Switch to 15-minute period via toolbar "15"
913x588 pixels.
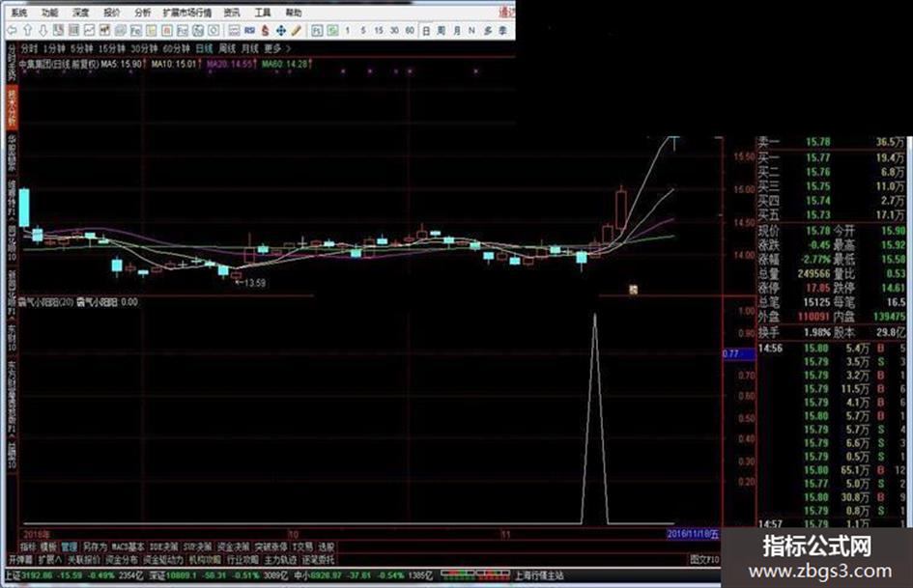click(379, 30)
